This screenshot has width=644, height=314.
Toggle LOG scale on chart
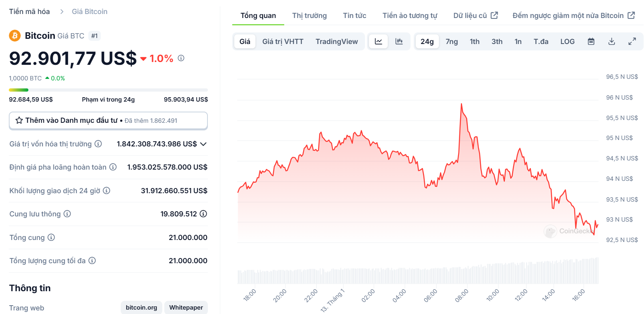click(x=567, y=42)
